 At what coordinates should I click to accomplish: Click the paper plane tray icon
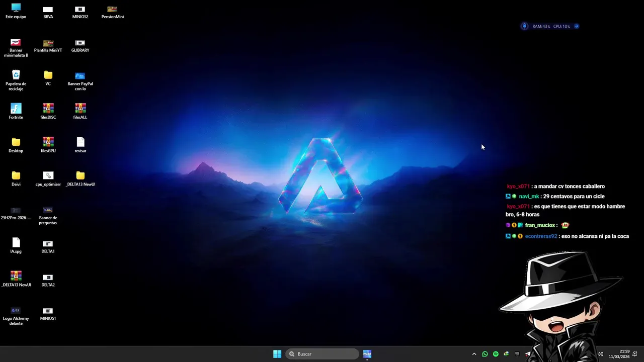coord(527,354)
